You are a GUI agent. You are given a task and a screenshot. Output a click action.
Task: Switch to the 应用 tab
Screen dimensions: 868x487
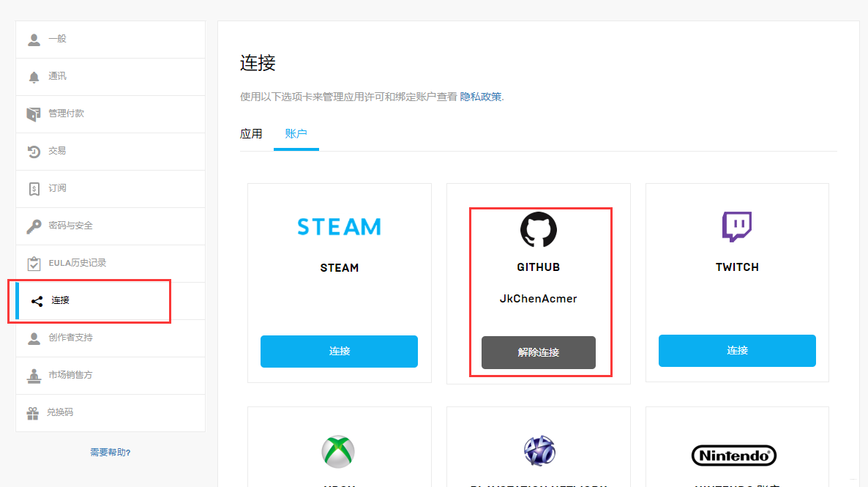251,133
